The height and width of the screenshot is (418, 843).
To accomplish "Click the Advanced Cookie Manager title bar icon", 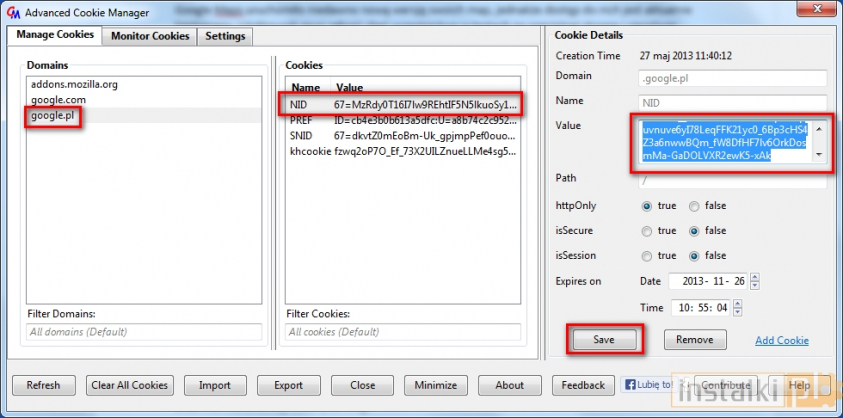I will coord(11,12).
